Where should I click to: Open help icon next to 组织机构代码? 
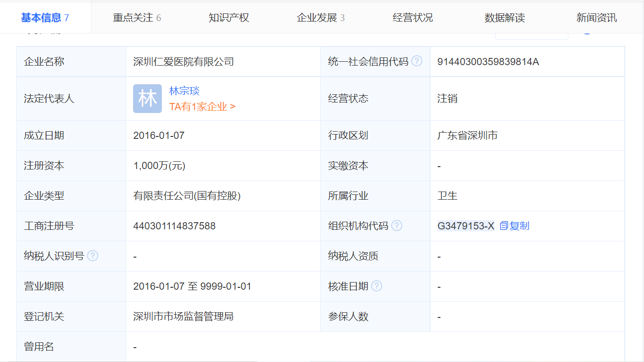click(x=396, y=226)
